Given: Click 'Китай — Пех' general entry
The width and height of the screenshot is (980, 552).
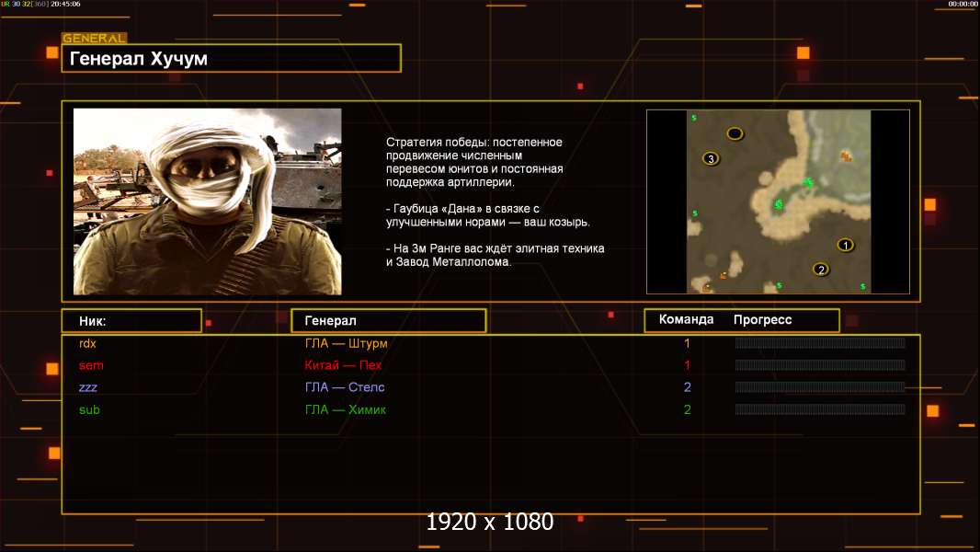Looking at the screenshot, I should coord(343,365).
